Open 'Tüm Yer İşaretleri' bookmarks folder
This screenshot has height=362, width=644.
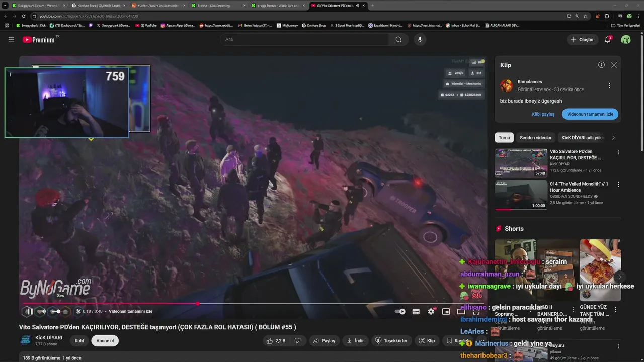tap(625, 25)
